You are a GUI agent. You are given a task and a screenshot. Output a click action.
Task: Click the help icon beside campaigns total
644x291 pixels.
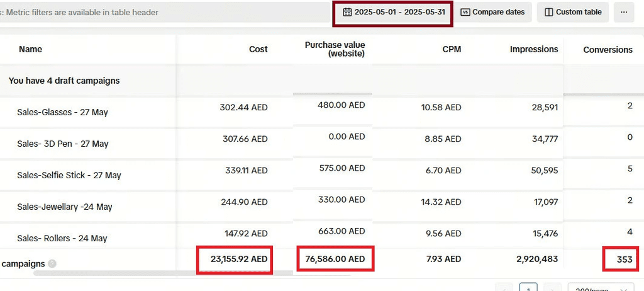click(52, 264)
